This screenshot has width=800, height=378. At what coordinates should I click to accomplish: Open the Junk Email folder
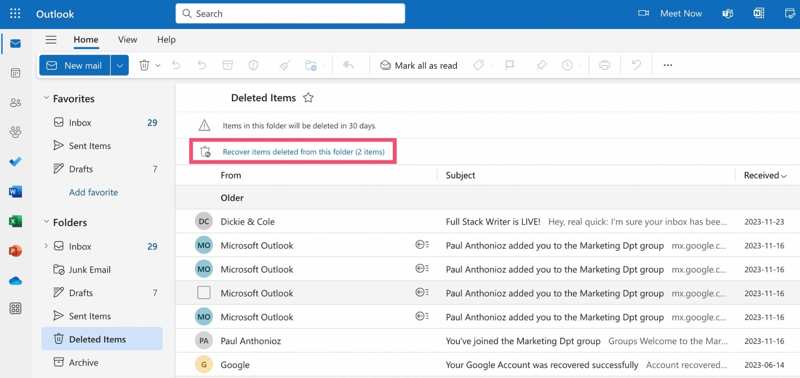(102, 269)
